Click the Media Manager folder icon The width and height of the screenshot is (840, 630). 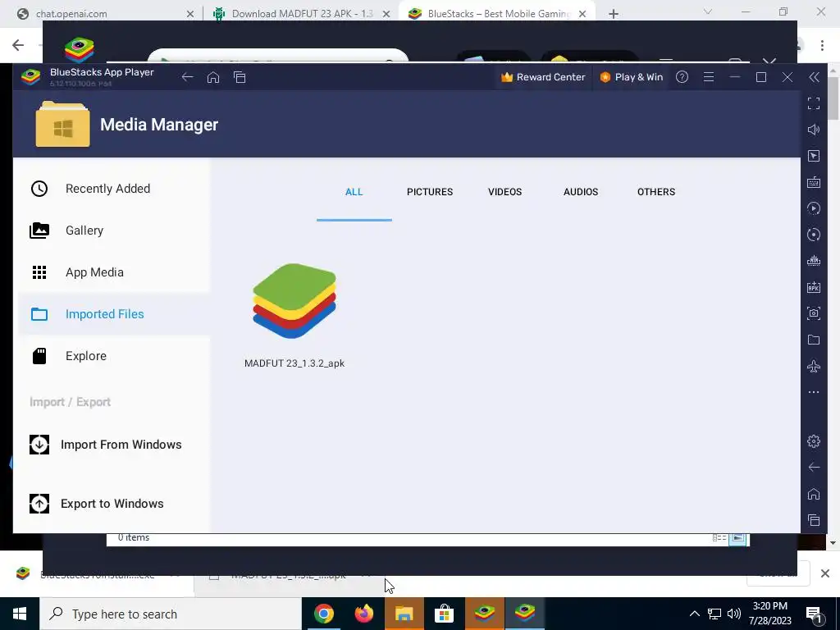62,124
